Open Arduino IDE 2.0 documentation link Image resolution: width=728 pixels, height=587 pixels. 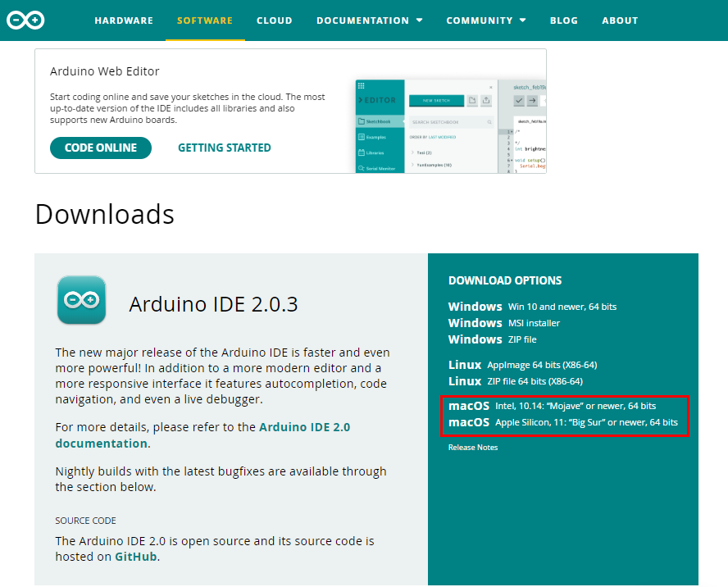202,435
